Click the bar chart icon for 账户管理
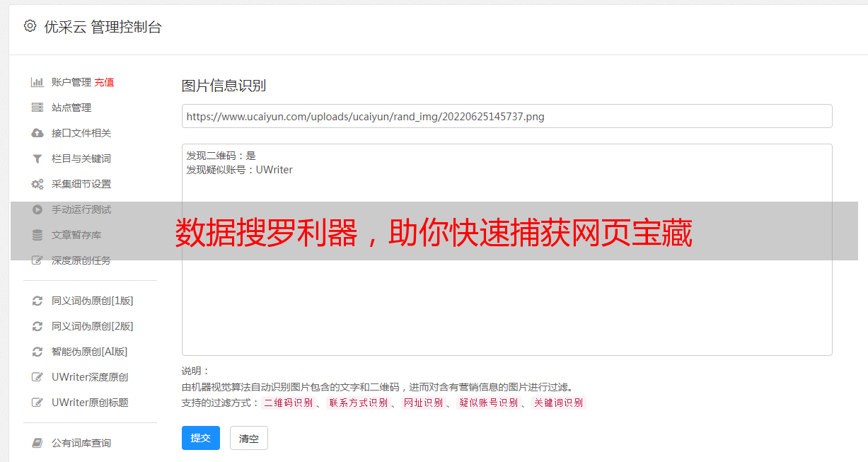Screen dimensions: 868x462 pos(37,82)
